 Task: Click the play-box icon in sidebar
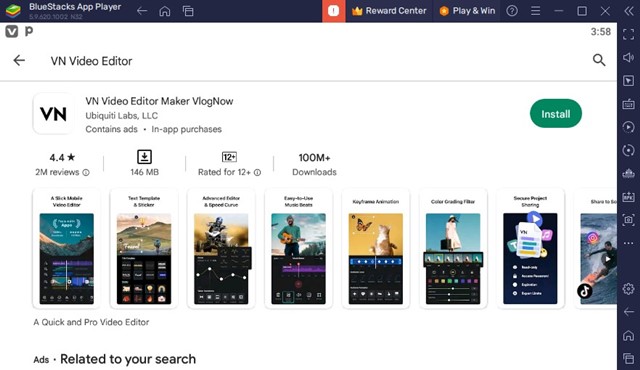[629, 81]
